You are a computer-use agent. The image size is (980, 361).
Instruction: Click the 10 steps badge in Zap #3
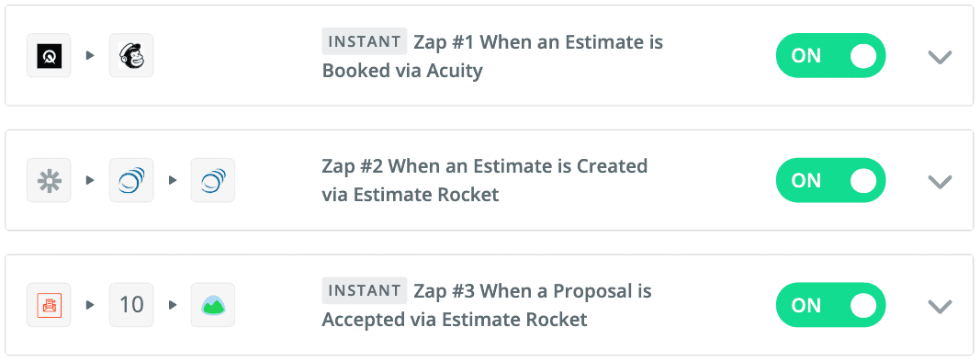tap(131, 305)
